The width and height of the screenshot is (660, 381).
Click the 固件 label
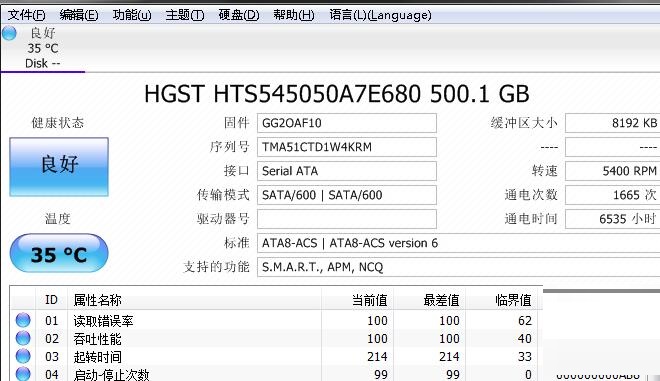coord(237,123)
